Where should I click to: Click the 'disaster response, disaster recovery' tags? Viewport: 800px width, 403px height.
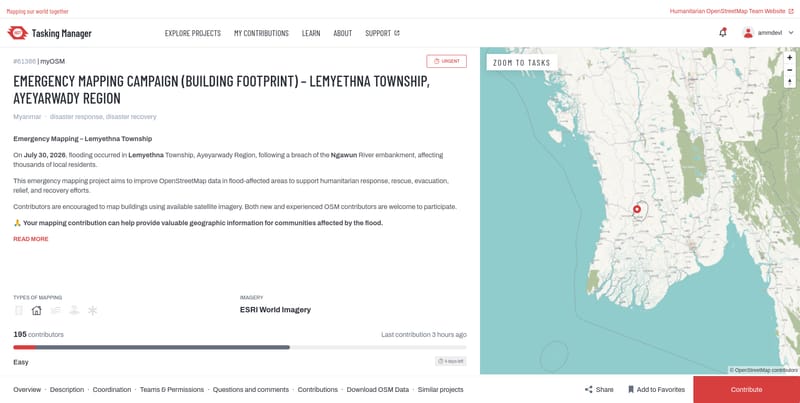coord(103,117)
